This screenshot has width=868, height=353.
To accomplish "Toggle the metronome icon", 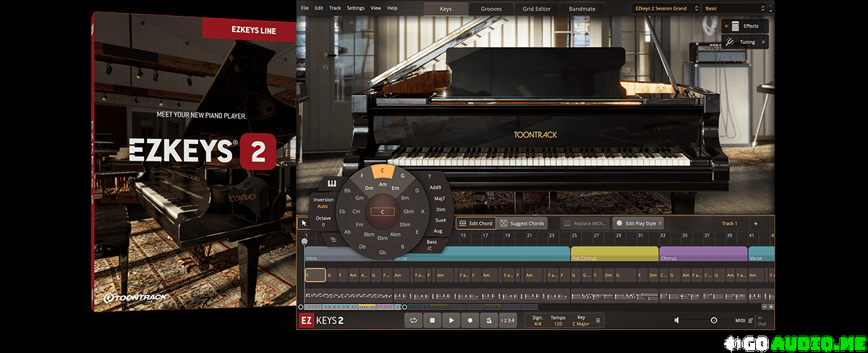I will pyautogui.click(x=489, y=320).
